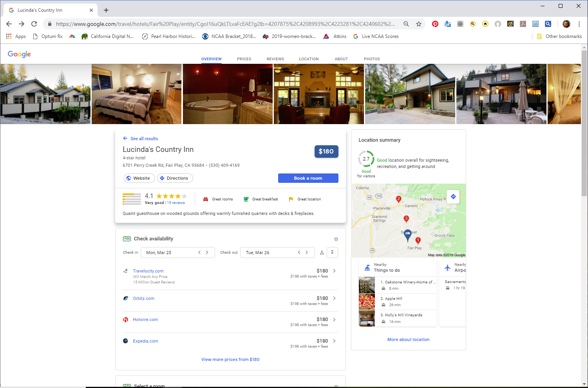588x388 pixels.
Task: Move check-out date forward one day
Action: pos(307,253)
